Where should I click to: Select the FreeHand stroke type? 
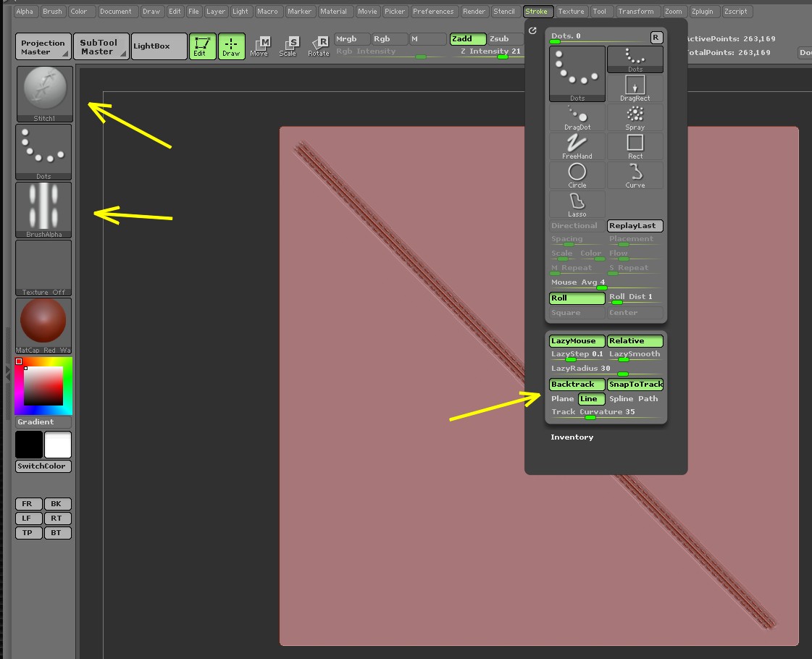pyautogui.click(x=577, y=146)
